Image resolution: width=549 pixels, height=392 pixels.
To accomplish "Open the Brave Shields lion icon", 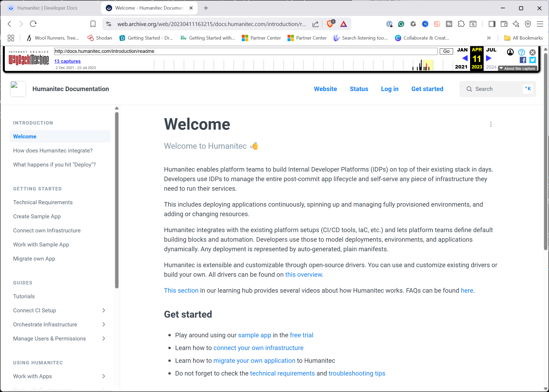I will 330,24.
